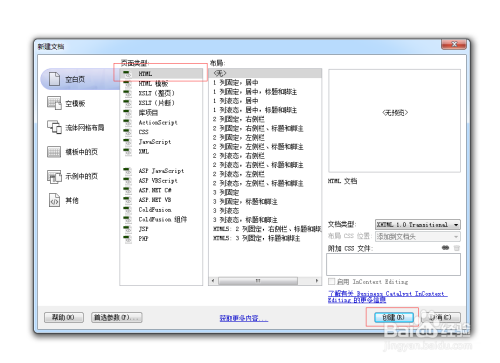Click the 创建(R) button
This screenshot has width=500, height=363.
[394, 317]
